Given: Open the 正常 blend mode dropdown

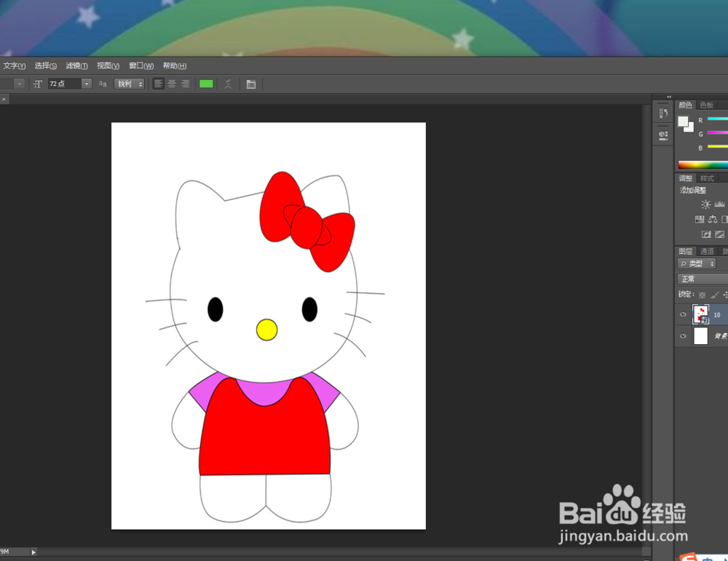Looking at the screenshot, I should point(703,279).
